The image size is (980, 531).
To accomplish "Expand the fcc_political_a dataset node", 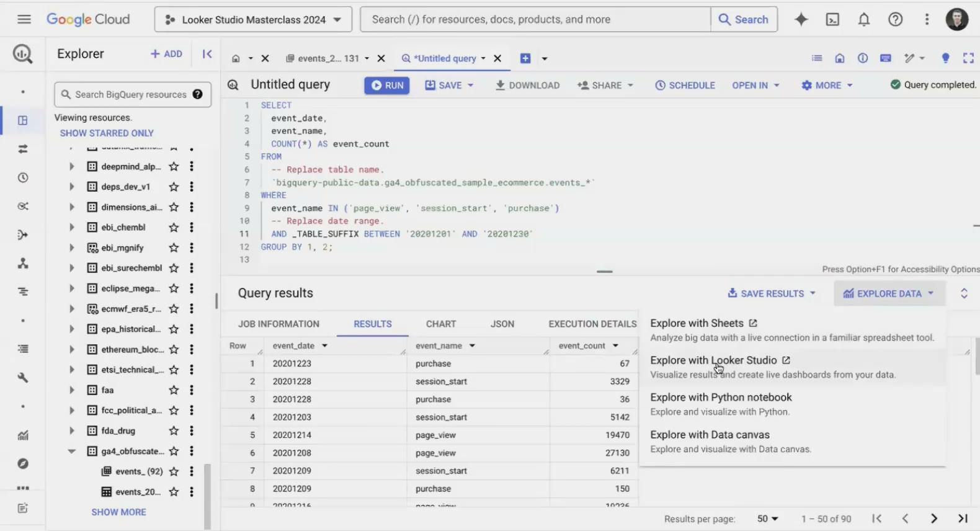I will tap(71, 410).
